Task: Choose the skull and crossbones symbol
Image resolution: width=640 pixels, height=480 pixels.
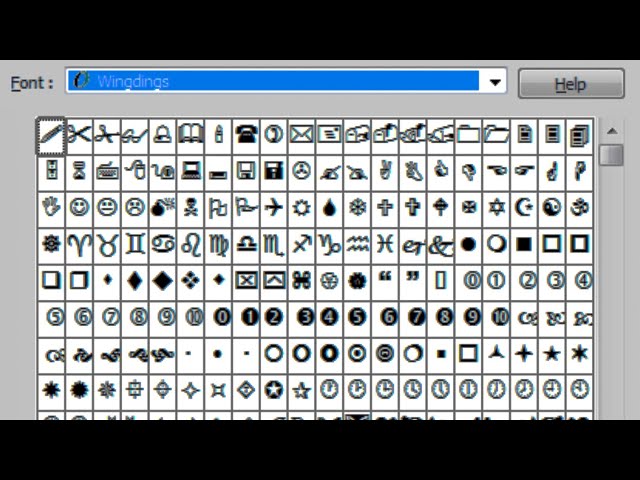Action: point(190,207)
